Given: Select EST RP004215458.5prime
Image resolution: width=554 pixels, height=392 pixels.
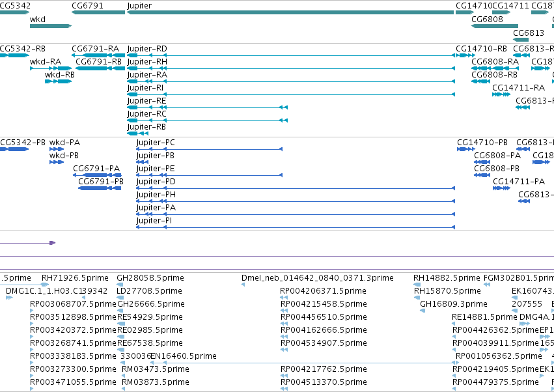Looking at the screenshot, I should (x=324, y=304).
